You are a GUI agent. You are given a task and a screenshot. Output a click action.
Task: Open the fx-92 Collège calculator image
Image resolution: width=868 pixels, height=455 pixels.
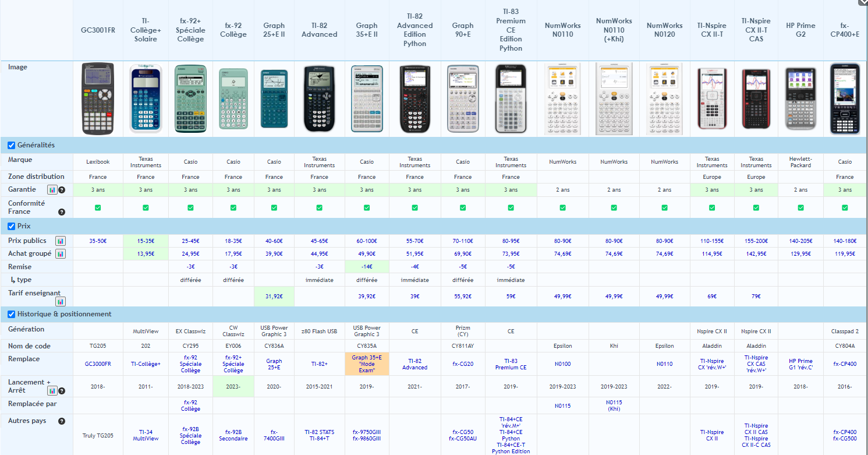[x=233, y=99]
